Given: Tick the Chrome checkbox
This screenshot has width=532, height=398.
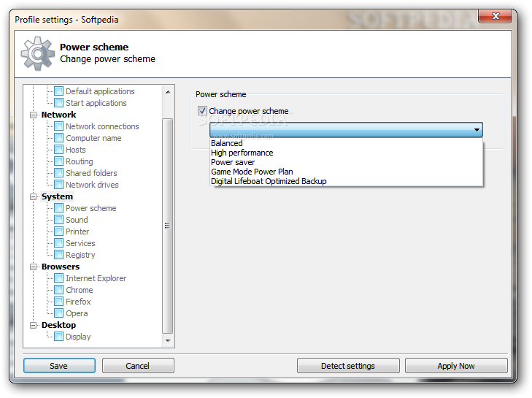Looking at the screenshot, I should 58,290.
